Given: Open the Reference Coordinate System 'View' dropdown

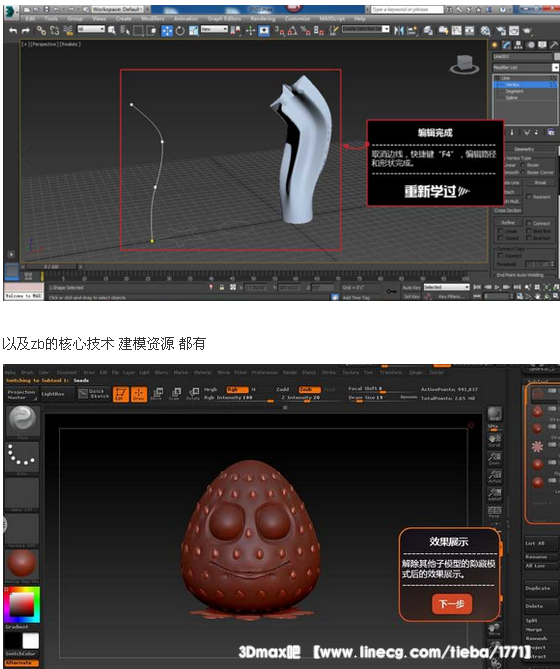Looking at the screenshot, I should tap(215, 29).
